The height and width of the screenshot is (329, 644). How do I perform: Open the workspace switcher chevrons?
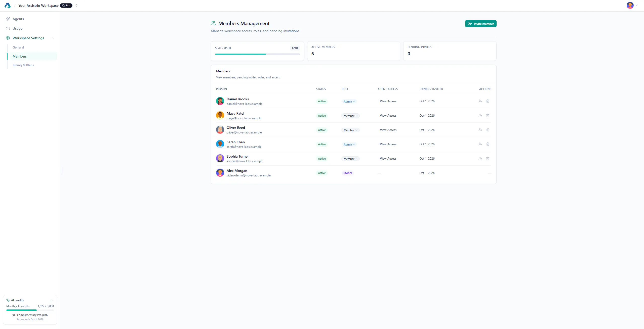coord(76,6)
